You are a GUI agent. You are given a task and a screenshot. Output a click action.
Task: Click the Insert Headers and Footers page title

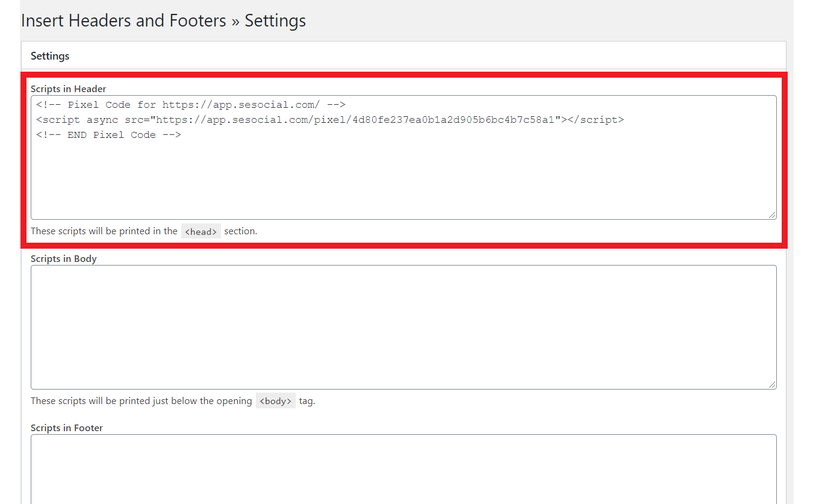coord(163,20)
